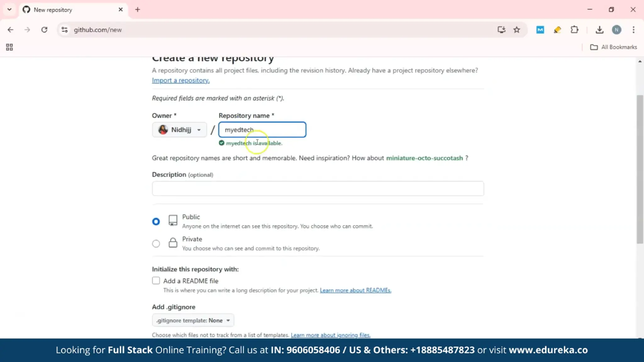Click the 'myedtech is available.' status text
644x362 pixels.
254,143
